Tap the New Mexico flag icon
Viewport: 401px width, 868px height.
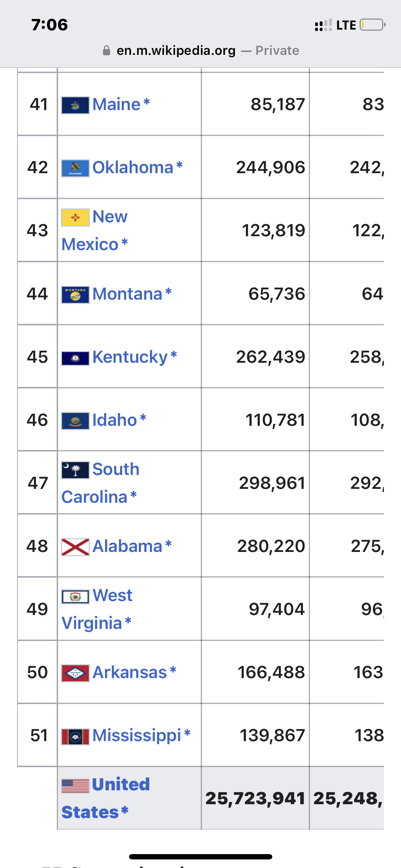[75, 217]
